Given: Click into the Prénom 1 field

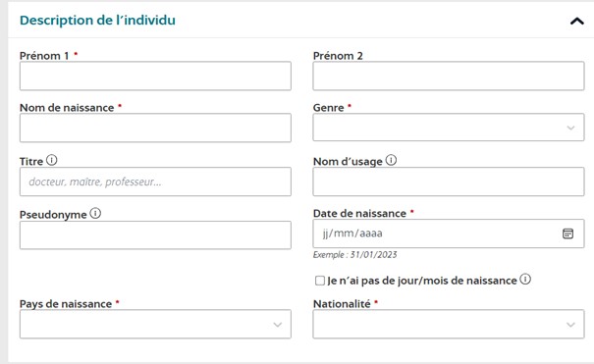Looking at the screenshot, I should [155, 76].
